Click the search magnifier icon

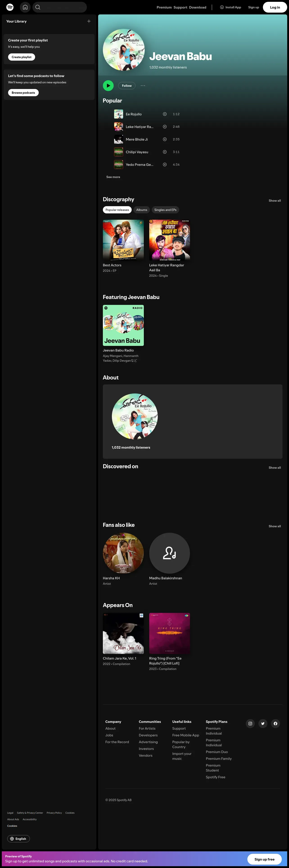38,7
